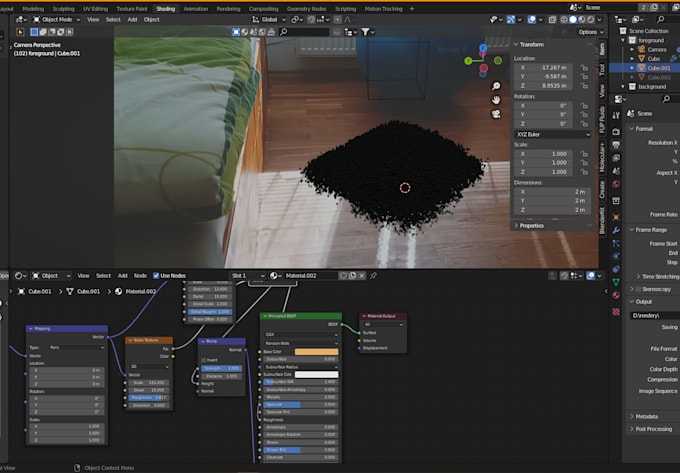The image size is (680, 473).
Task: Toggle lock on Location Z
Action: click(584, 86)
